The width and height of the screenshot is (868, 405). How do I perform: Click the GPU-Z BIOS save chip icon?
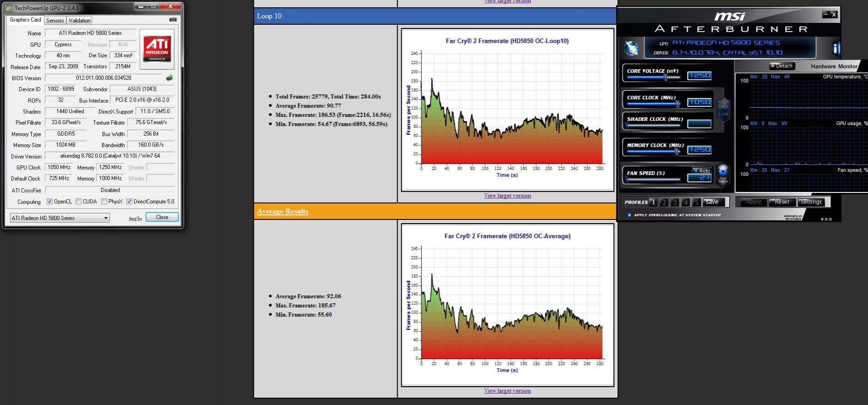(169, 78)
